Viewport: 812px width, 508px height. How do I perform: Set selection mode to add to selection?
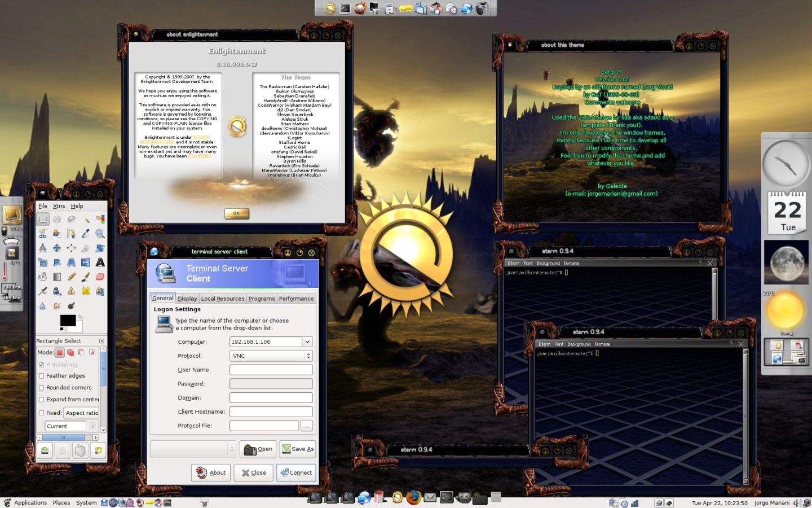click(x=70, y=352)
